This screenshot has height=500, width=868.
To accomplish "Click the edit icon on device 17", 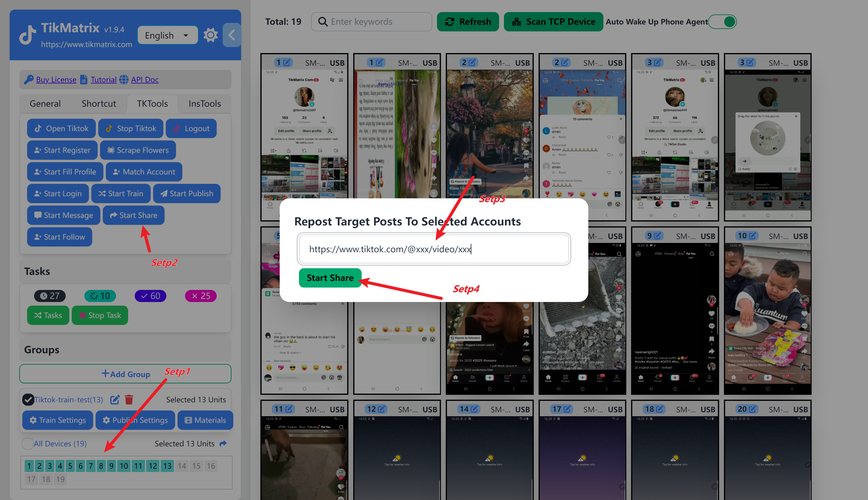I will click(567, 409).
